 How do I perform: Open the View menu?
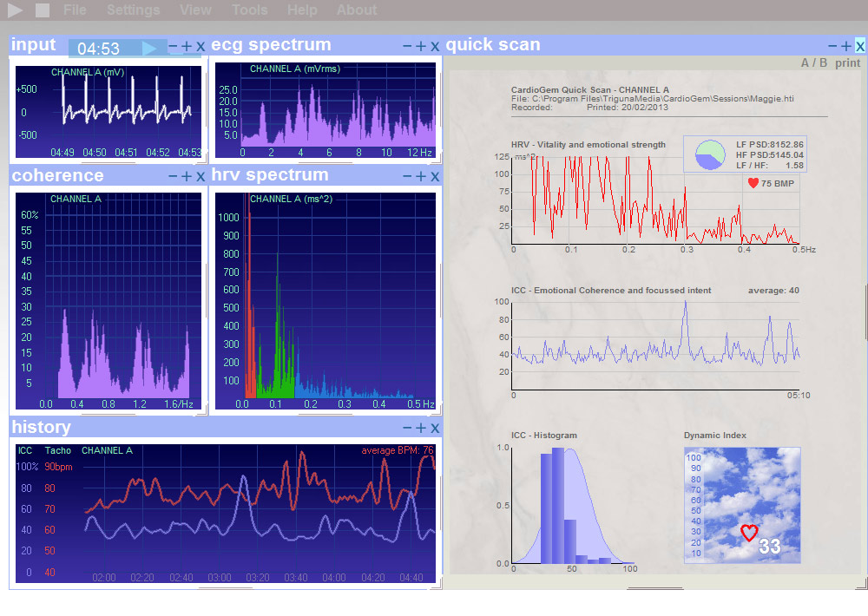pyautogui.click(x=195, y=10)
